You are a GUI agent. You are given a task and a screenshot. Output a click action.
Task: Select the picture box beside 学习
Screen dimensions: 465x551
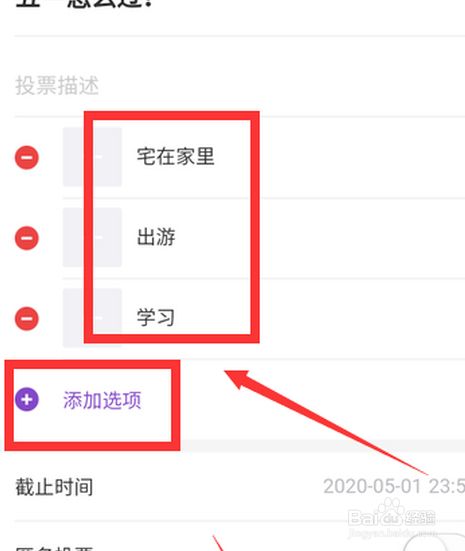(x=92, y=318)
